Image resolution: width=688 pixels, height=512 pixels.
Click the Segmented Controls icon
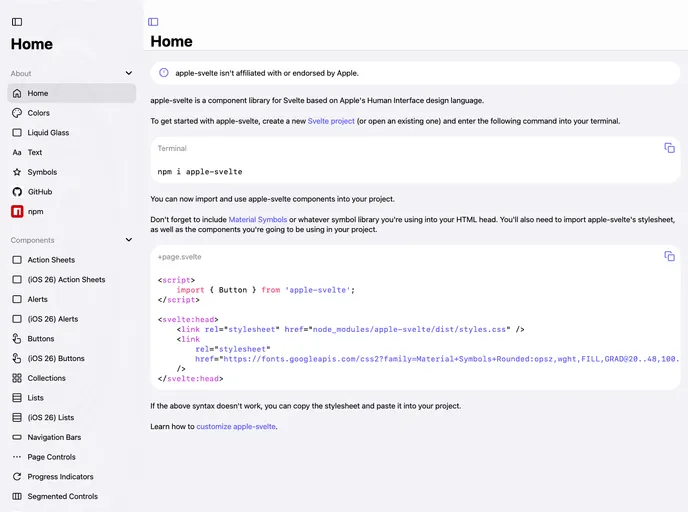(17, 496)
